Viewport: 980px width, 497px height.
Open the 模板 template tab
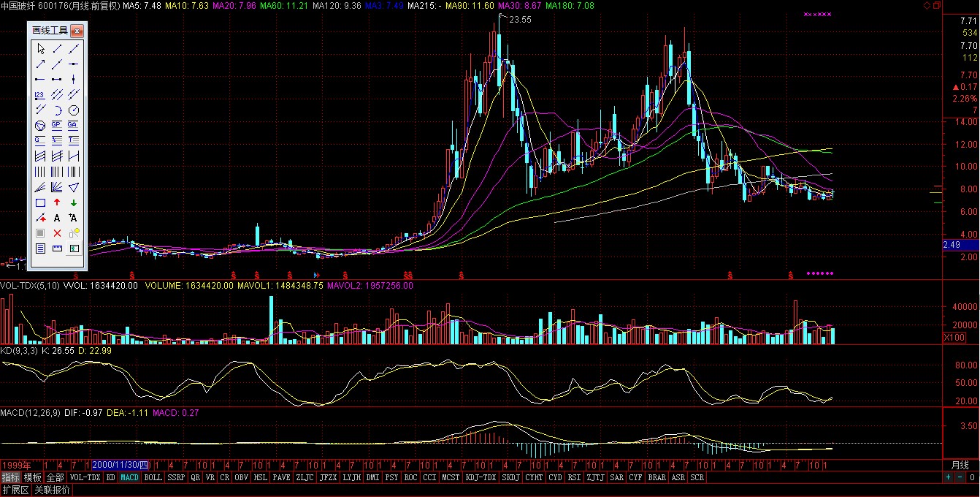(x=33, y=477)
